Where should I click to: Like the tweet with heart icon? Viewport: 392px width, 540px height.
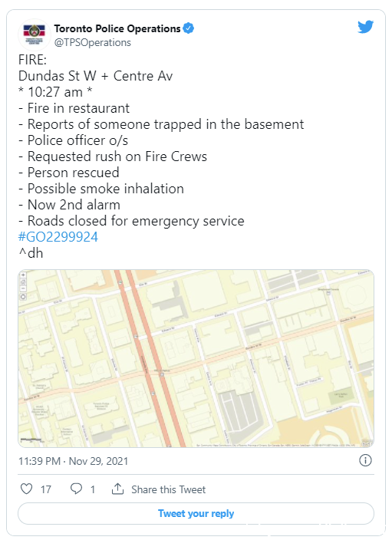pos(27,489)
